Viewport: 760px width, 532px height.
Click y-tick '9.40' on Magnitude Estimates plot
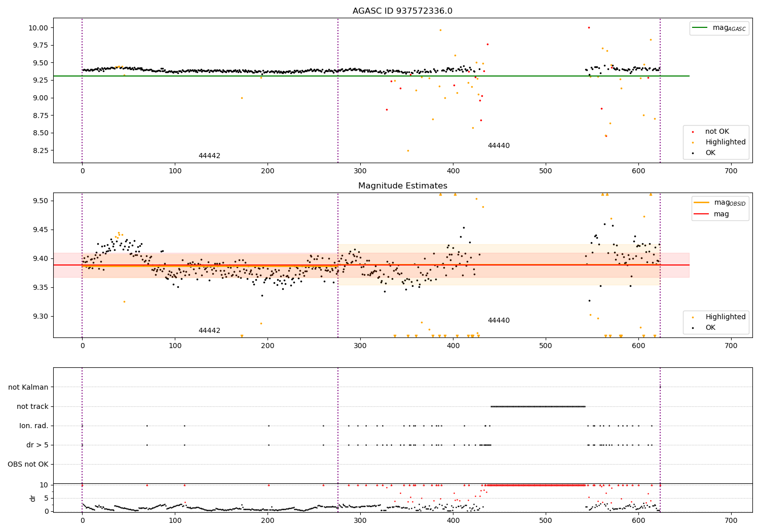point(41,259)
